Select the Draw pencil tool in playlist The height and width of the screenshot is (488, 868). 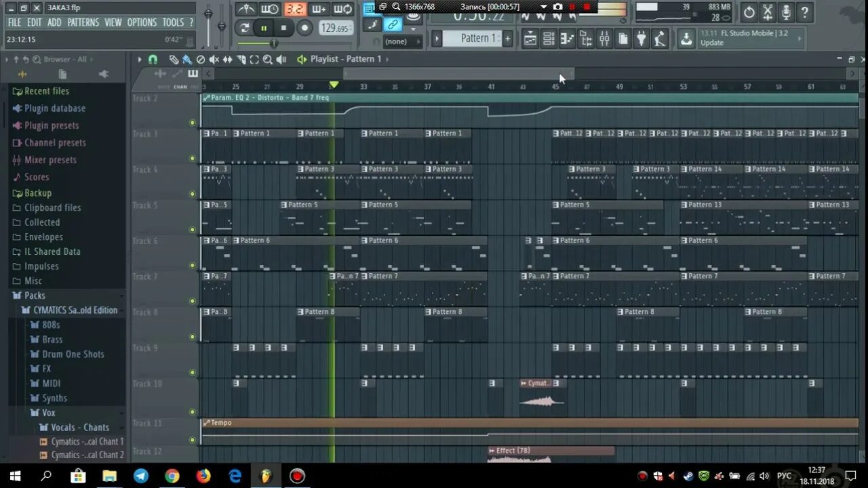174,60
